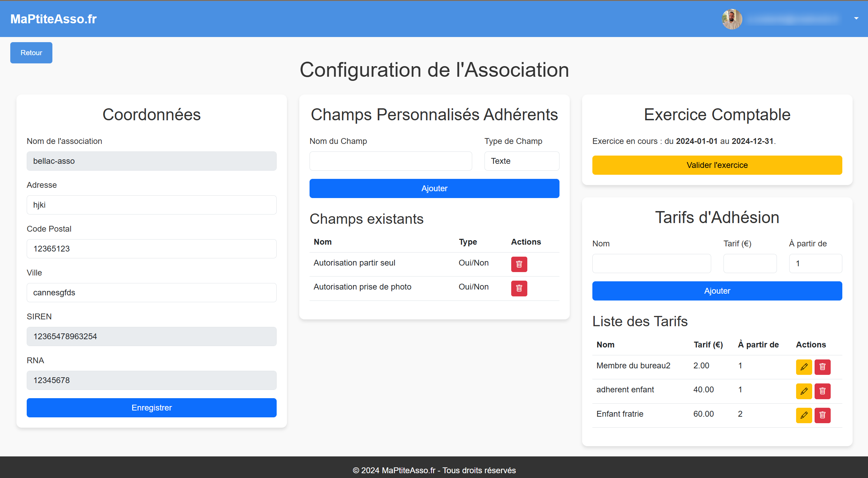The height and width of the screenshot is (478, 868).
Task: Delete the adherent enfant tarif
Action: pos(822,391)
